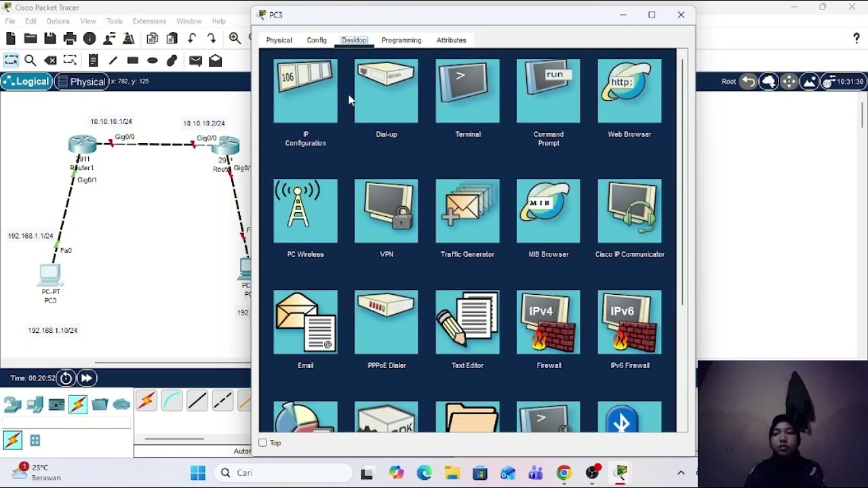Screen dimensions: 868x488
Task: Switch to the Physical workspace view
Action: (81, 82)
